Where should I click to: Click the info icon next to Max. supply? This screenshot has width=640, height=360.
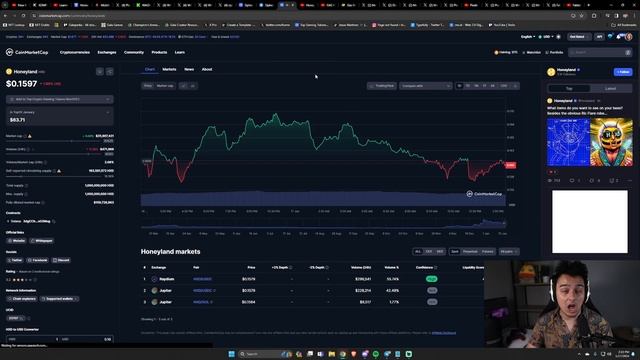click(x=27, y=194)
